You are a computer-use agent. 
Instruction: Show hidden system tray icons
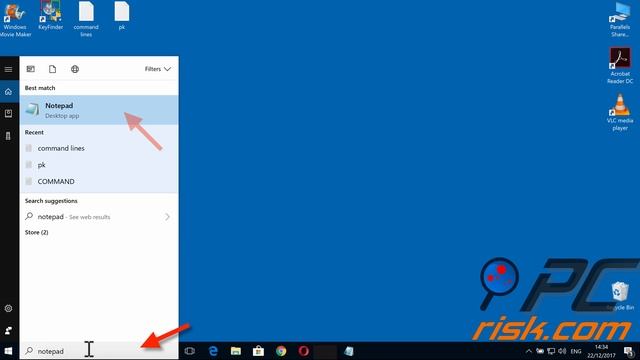529,351
